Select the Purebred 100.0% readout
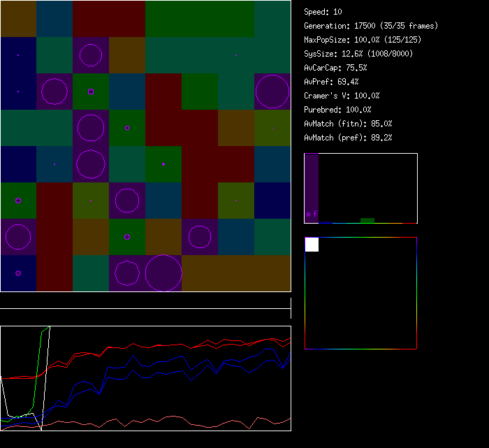489x448 pixels. (x=337, y=110)
